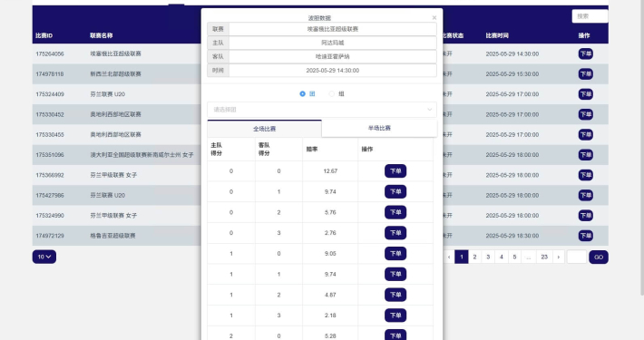Click the 主队得分 column header
The height and width of the screenshot is (340, 644).
tap(217, 149)
